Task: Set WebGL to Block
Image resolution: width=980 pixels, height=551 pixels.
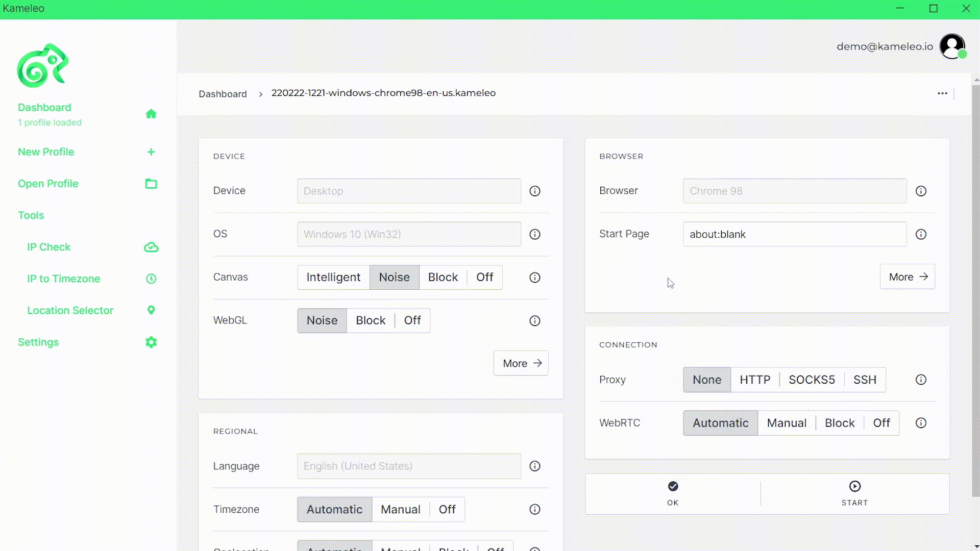Action: click(x=371, y=320)
